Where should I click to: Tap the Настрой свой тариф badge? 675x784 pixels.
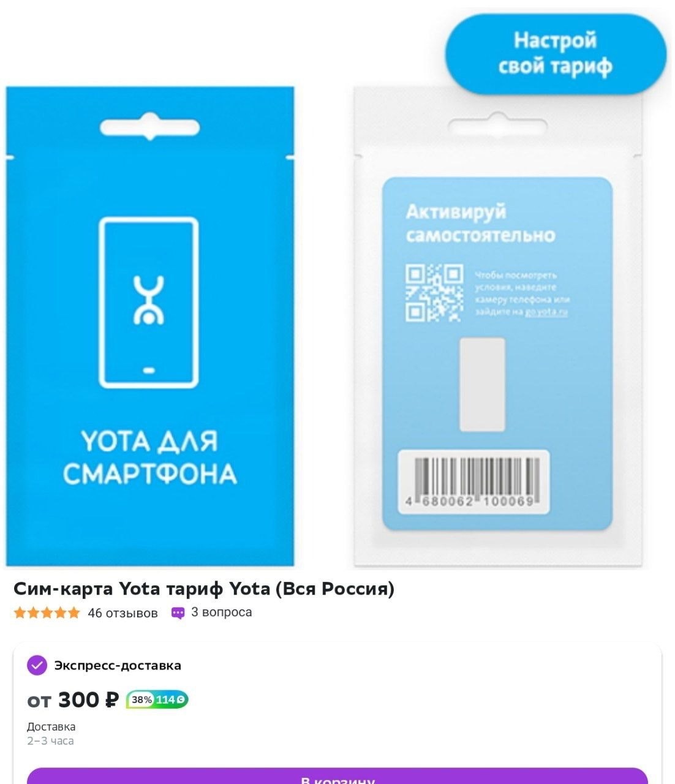coord(555,53)
